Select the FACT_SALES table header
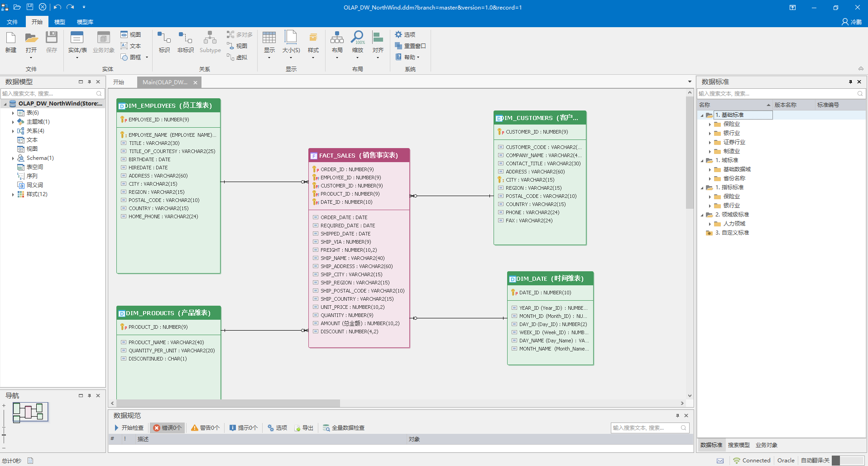 359,155
